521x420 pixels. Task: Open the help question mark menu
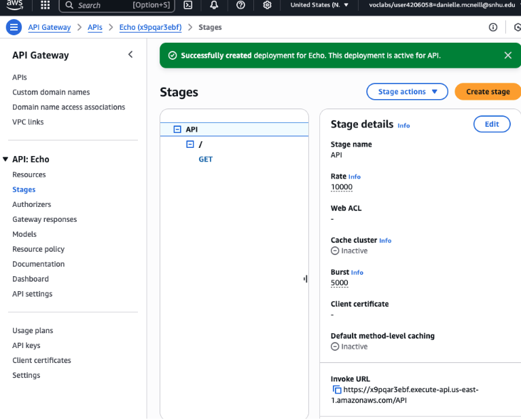pos(240,5)
